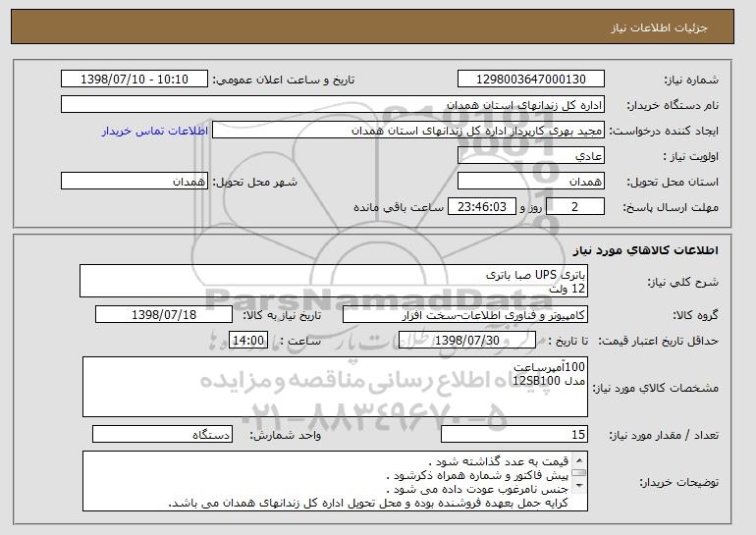Image resolution: width=756 pixels, height=535 pixels.
Task: Click the شماره نیاز label
Action: (691, 80)
